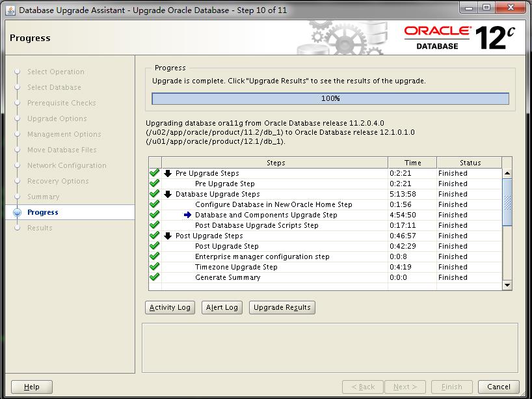The height and width of the screenshot is (399, 532).
Task: Open the Alert Log
Action: click(x=222, y=308)
